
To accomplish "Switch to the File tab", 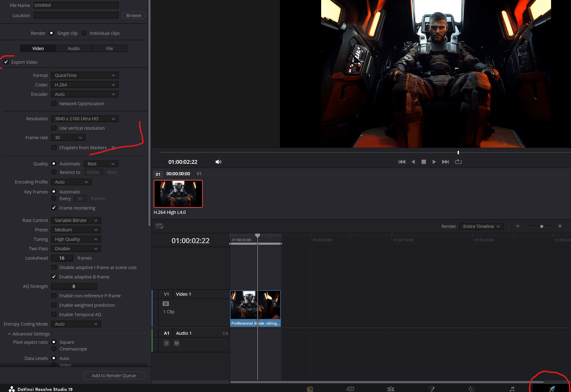I will (109, 48).
